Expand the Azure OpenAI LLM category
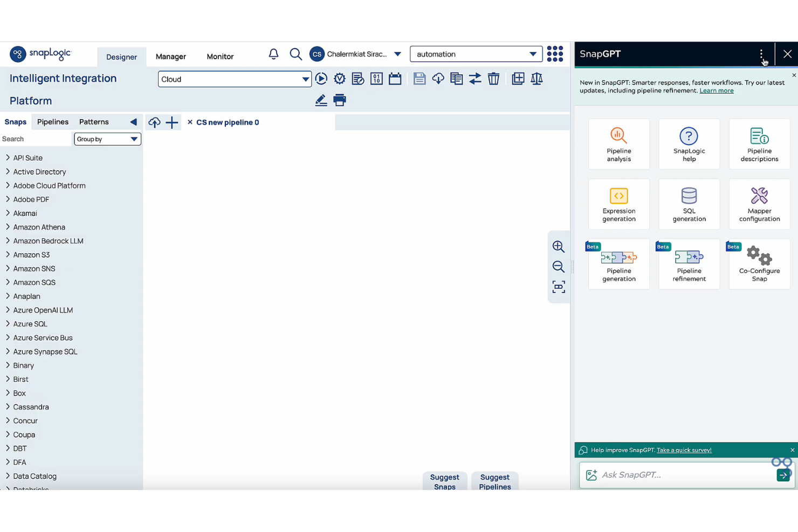 click(x=8, y=310)
